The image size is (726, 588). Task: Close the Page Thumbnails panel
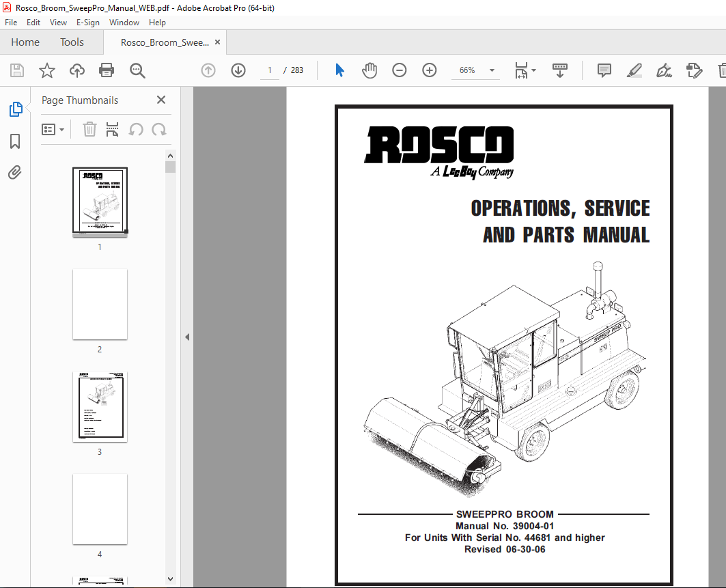coord(161,100)
